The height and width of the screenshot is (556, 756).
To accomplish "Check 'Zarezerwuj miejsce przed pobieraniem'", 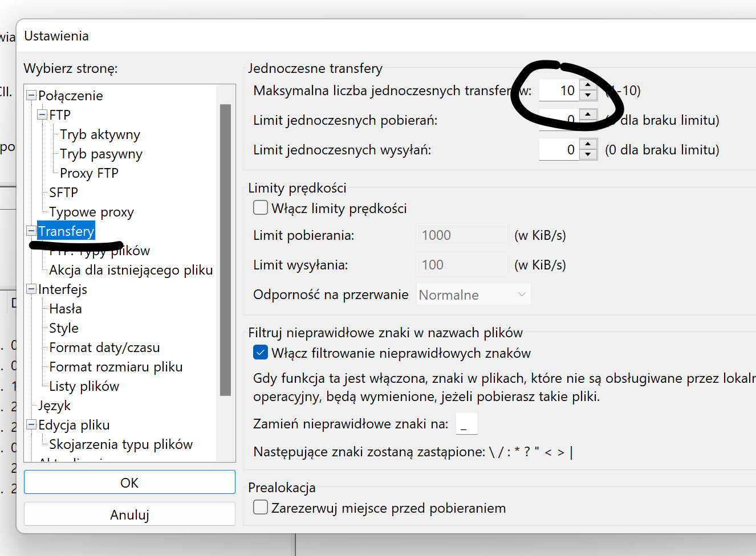I will [x=261, y=507].
